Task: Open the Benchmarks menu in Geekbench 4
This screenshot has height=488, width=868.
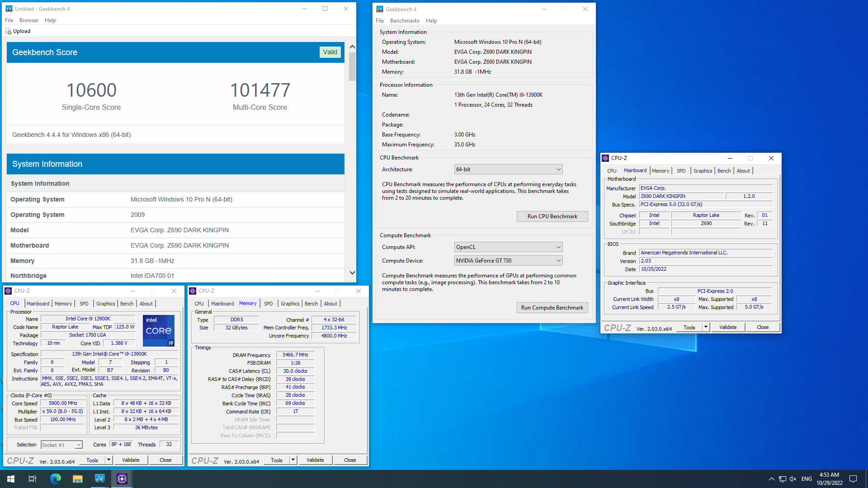Action: (405, 21)
